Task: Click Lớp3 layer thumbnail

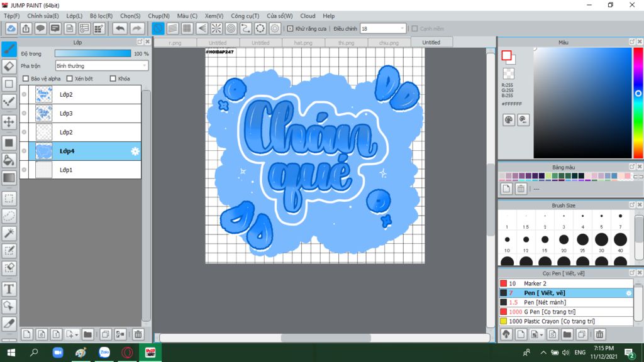Action: coord(43,113)
